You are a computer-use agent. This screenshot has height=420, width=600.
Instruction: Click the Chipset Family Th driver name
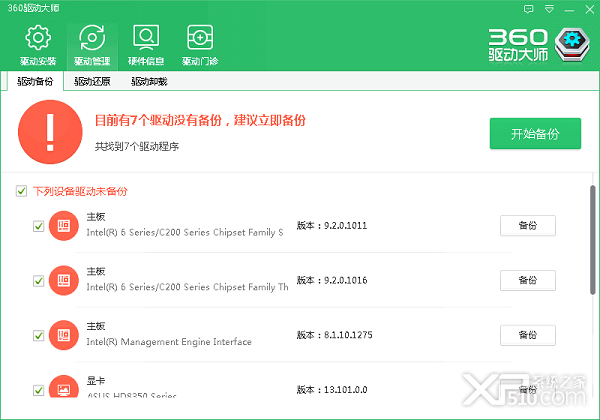point(188,287)
